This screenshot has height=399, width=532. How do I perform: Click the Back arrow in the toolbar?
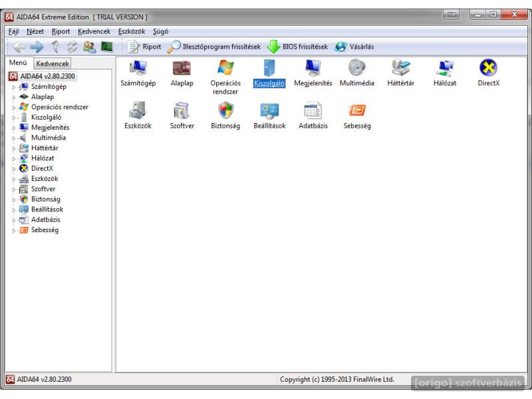pyautogui.click(x=19, y=47)
